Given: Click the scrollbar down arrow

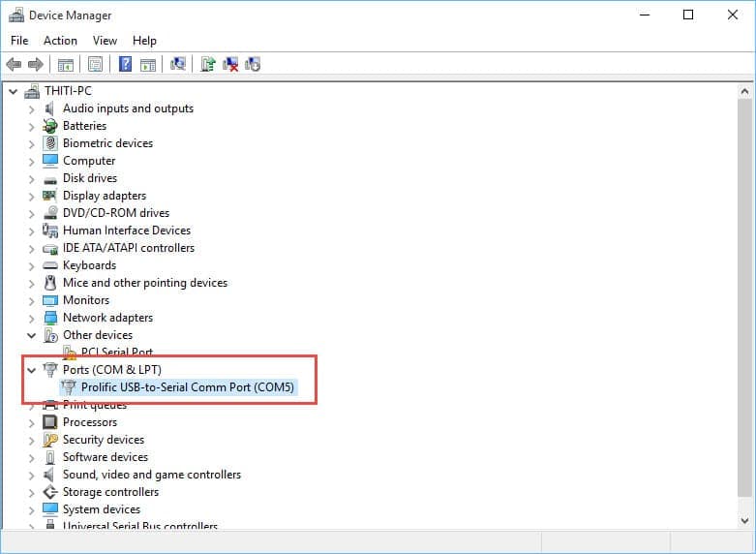Looking at the screenshot, I should coord(744,519).
